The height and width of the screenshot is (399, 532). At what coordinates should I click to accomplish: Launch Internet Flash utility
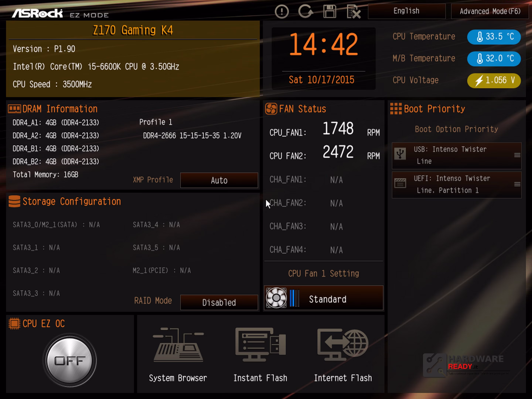[x=343, y=354]
